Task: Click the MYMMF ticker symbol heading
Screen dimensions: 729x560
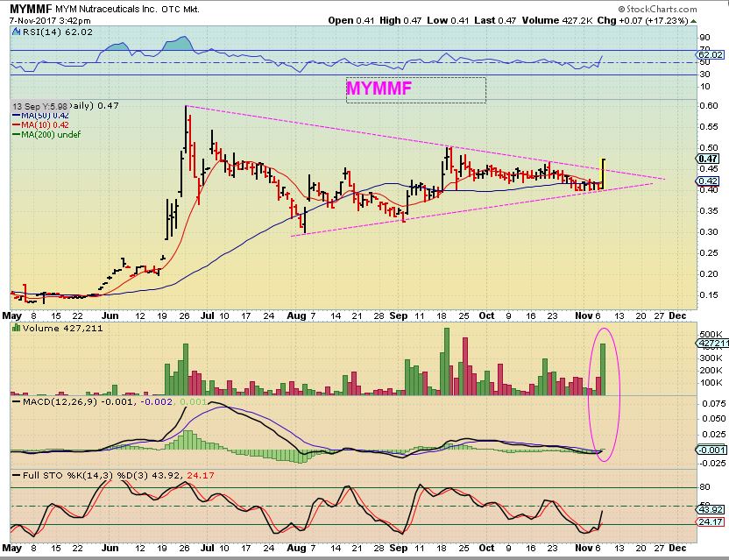Action: coord(30,9)
